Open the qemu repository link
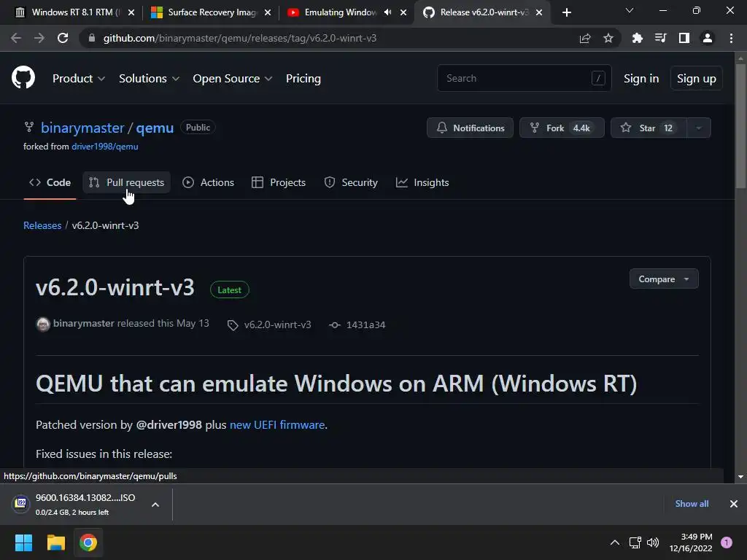 (155, 128)
